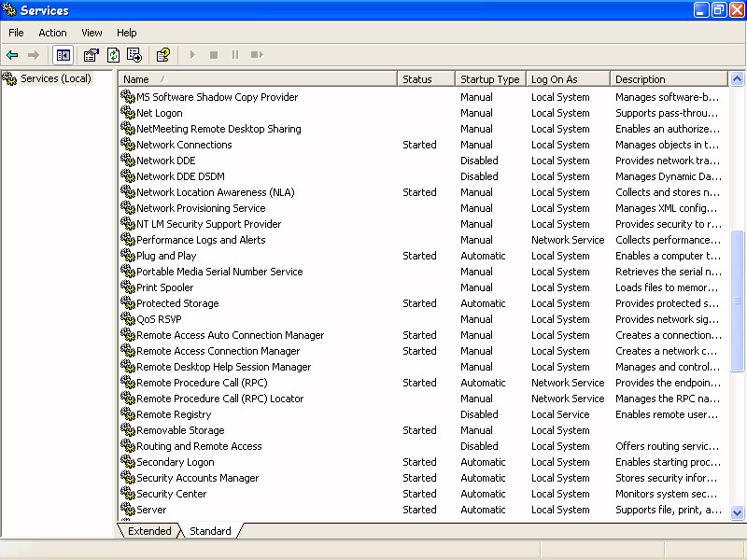The image size is (747, 560).
Task: Click the Forward arrow toolbar icon
Action: 34,55
